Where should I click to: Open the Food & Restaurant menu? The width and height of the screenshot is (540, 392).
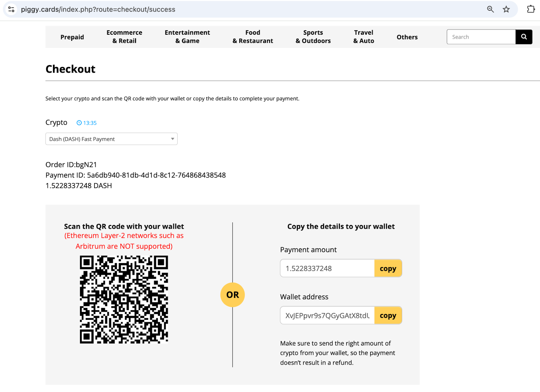pyautogui.click(x=253, y=37)
